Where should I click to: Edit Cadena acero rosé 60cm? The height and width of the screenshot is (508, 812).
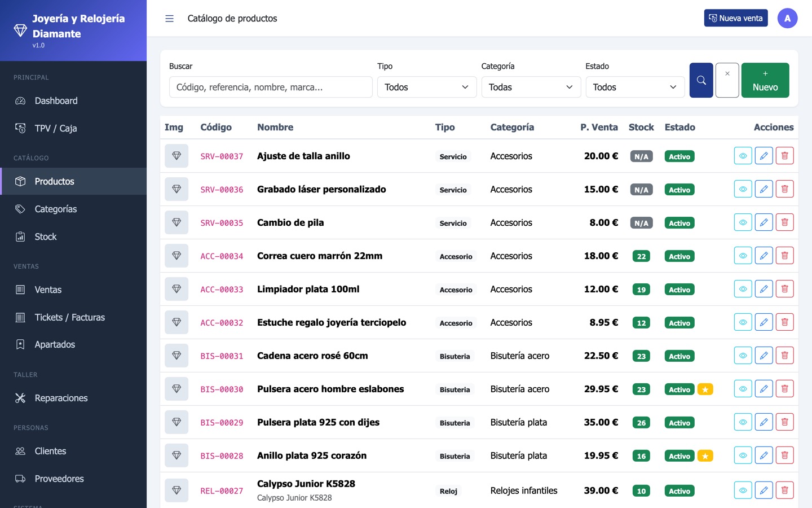pyautogui.click(x=764, y=356)
